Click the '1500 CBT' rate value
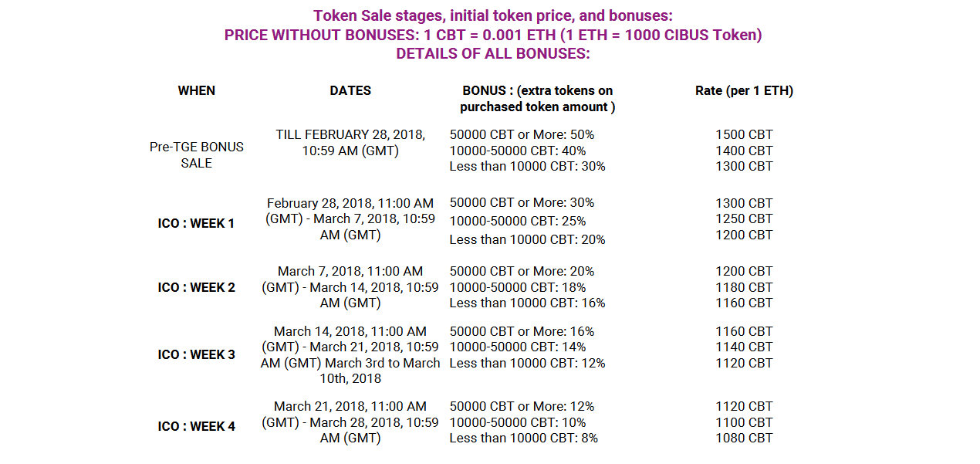Screen dimensions: 980x464 [744, 134]
